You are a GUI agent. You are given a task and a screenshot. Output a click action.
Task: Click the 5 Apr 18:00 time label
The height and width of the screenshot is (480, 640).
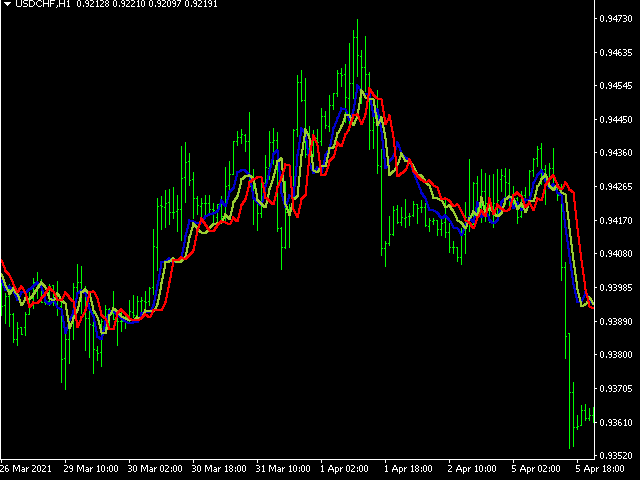tap(600, 469)
